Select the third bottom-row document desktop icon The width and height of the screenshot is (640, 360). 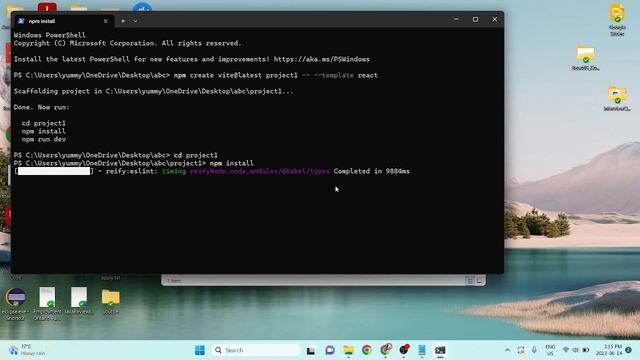coord(79,301)
